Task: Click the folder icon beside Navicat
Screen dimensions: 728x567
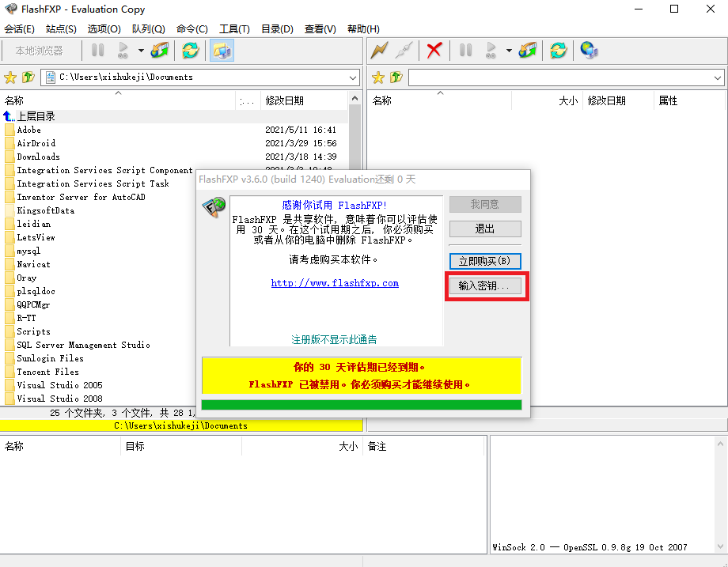Action: tap(9, 264)
